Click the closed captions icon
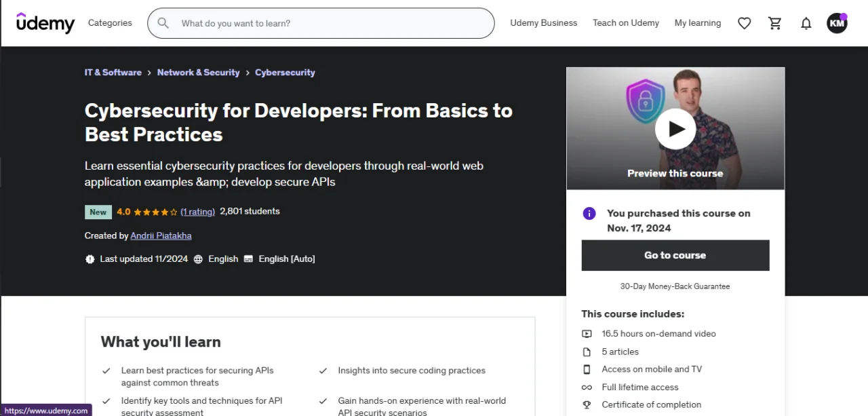 [248, 259]
